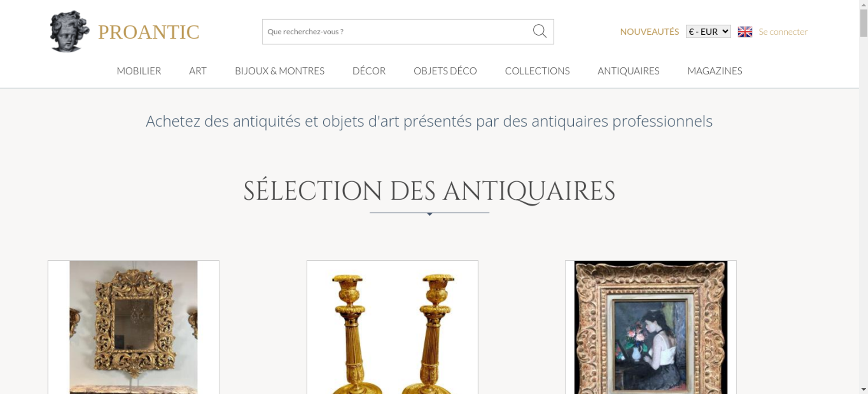868x394 pixels.
Task: Open the Mobilier menu
Action: (139, 71)
